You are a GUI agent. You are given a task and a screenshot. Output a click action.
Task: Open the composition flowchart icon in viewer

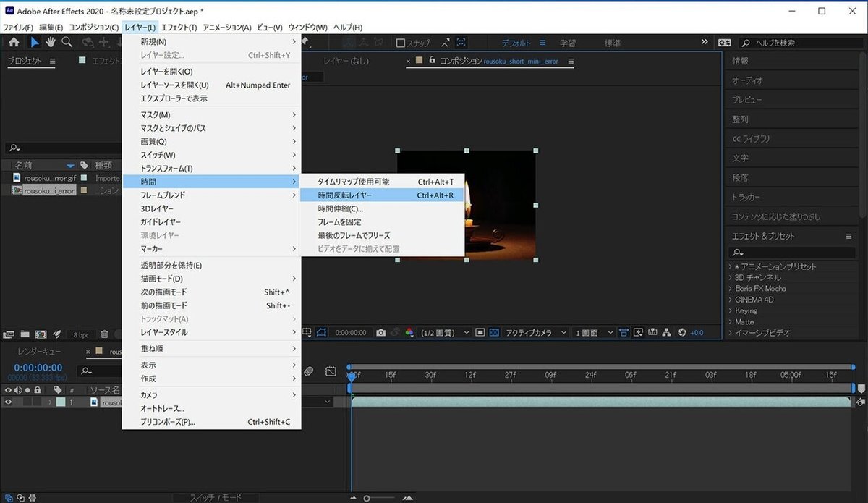(668, 332)
